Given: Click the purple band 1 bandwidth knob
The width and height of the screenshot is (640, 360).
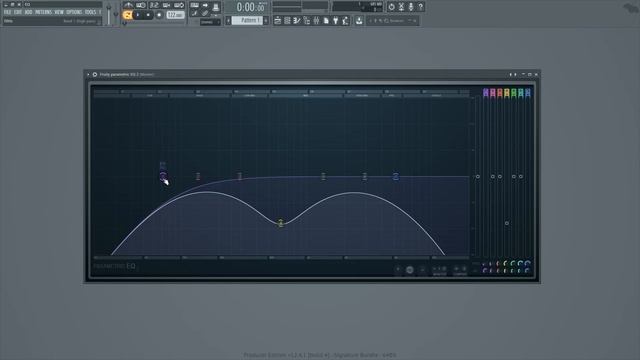Looking at the screenshot, I should (485, 270).
